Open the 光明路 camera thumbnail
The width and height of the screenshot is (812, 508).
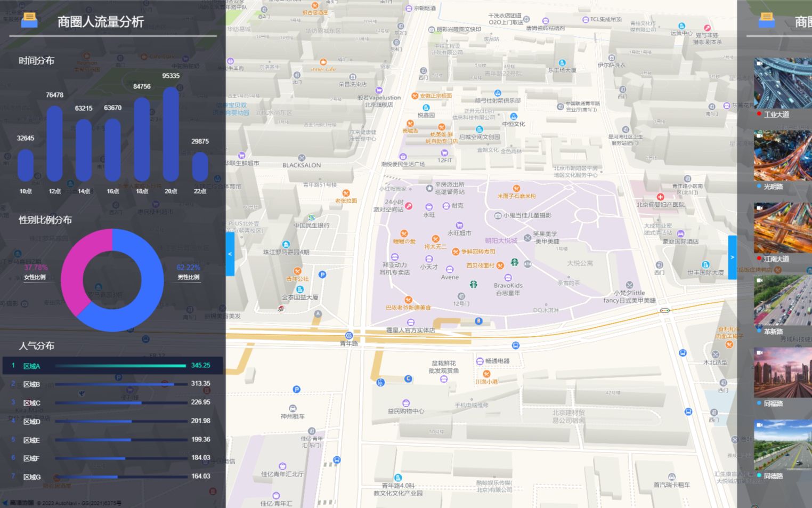pyautogui.click(x=783, y=156)
